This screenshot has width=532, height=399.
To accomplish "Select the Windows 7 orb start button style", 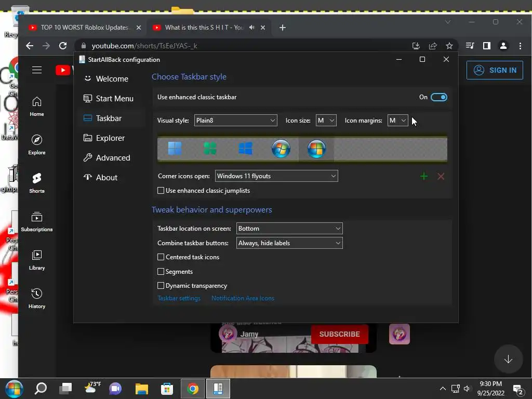I will point(281,149).
